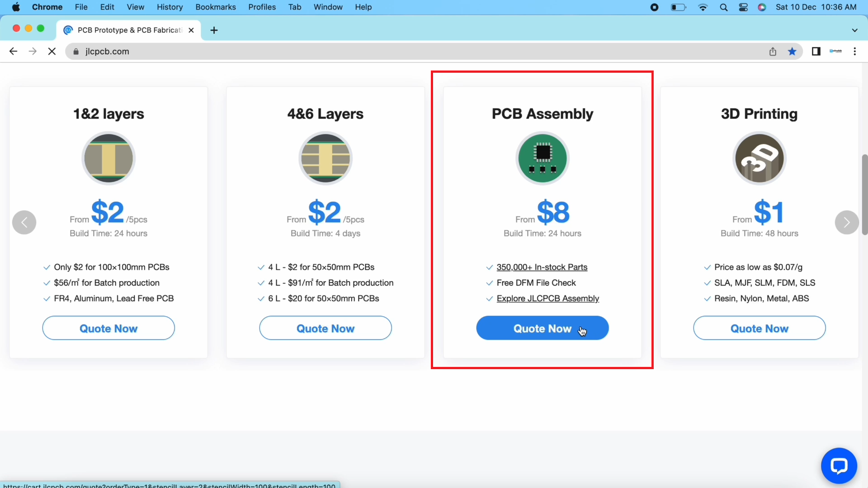View site security lock info
This screenshot has width=868, height=488.
click(76, 52)
